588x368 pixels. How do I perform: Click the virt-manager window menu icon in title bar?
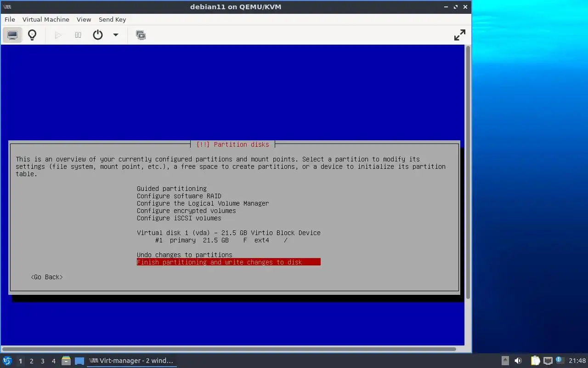coord(7,7)
